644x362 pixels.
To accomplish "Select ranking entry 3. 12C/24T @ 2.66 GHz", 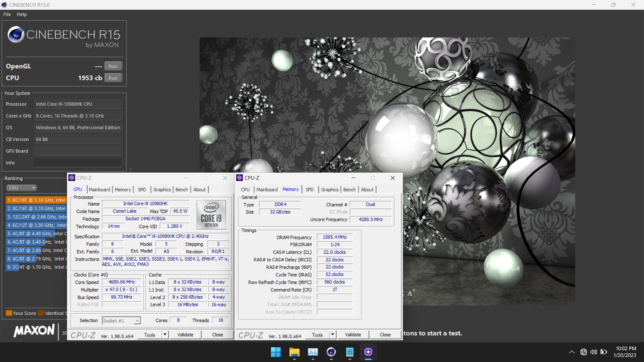I will point(37,217).
